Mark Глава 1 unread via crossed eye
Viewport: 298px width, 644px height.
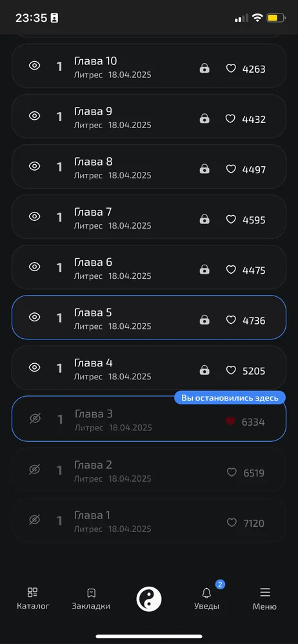click(x=35, y=520)
